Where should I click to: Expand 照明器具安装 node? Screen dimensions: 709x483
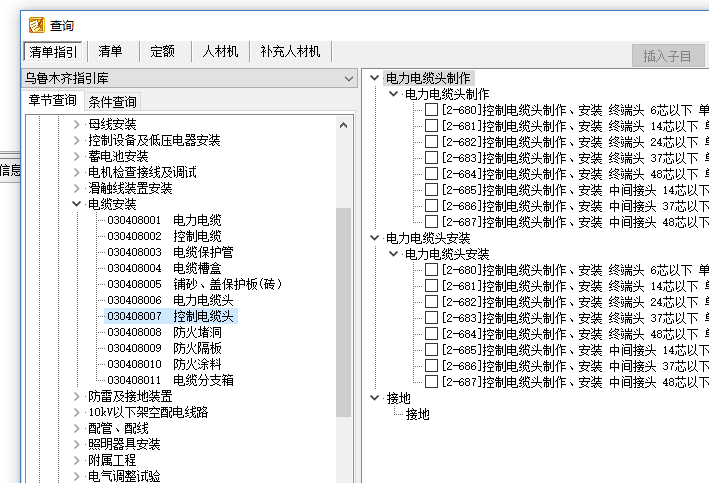[x=76, y=444]
